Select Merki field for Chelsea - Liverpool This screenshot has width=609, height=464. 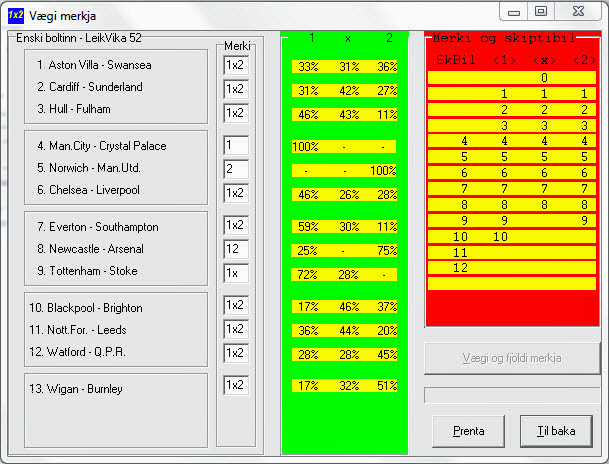[236, 193]
